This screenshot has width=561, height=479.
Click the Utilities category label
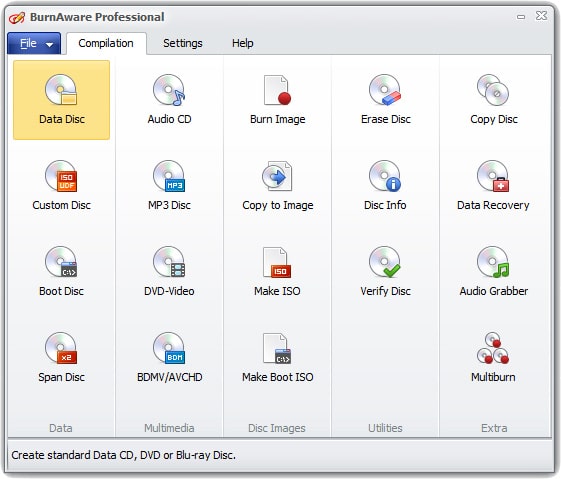click(x=385, y=428)
